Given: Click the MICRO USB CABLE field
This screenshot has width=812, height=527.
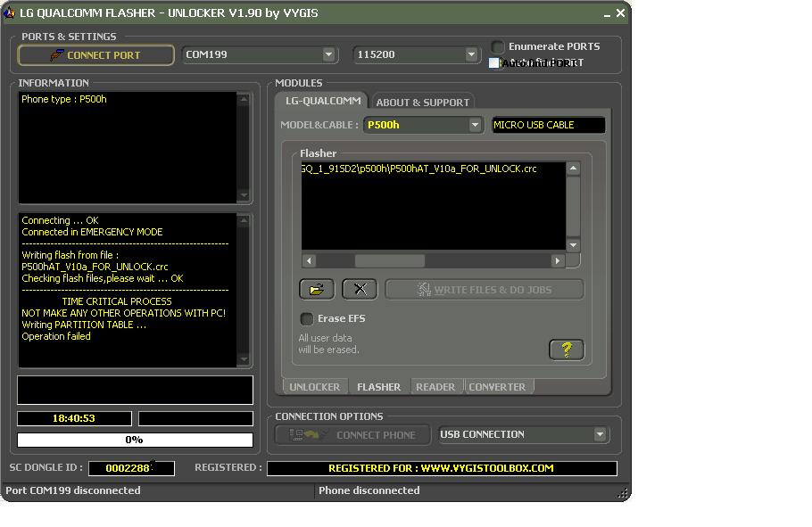Looking at the screenshot, I should pyautogui.click(x=549, y=125).
